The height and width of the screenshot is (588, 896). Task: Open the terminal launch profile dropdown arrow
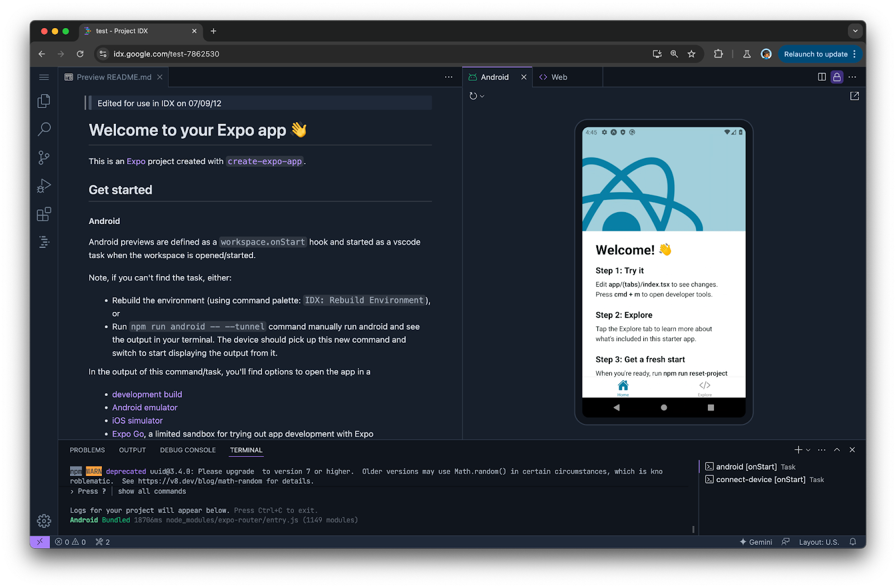click(x=808, y=450)
